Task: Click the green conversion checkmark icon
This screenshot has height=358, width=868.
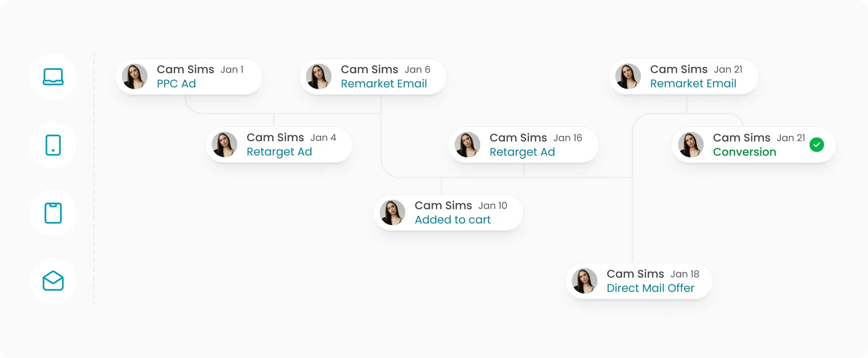Action: tap(817, 145)
